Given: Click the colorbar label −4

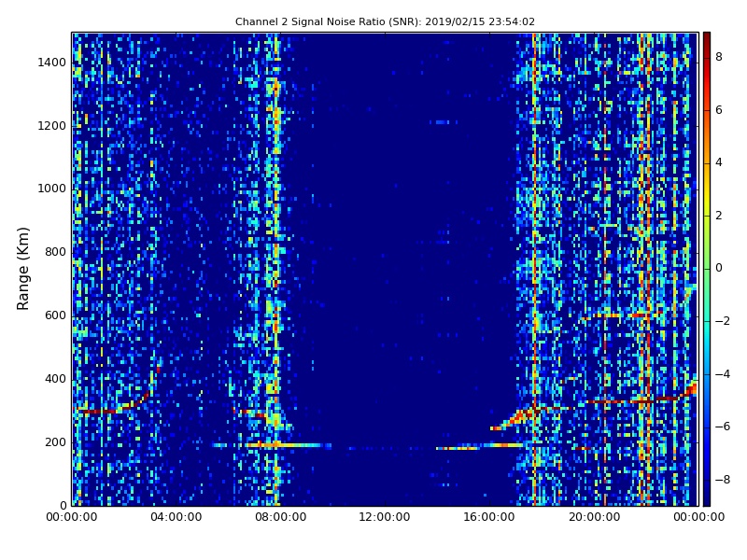Looking at the screenshot, I should point(723,374).
